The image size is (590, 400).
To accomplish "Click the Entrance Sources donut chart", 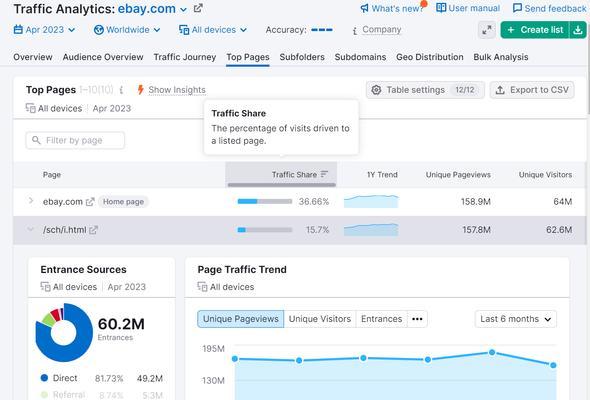I will tap(64, 332).
